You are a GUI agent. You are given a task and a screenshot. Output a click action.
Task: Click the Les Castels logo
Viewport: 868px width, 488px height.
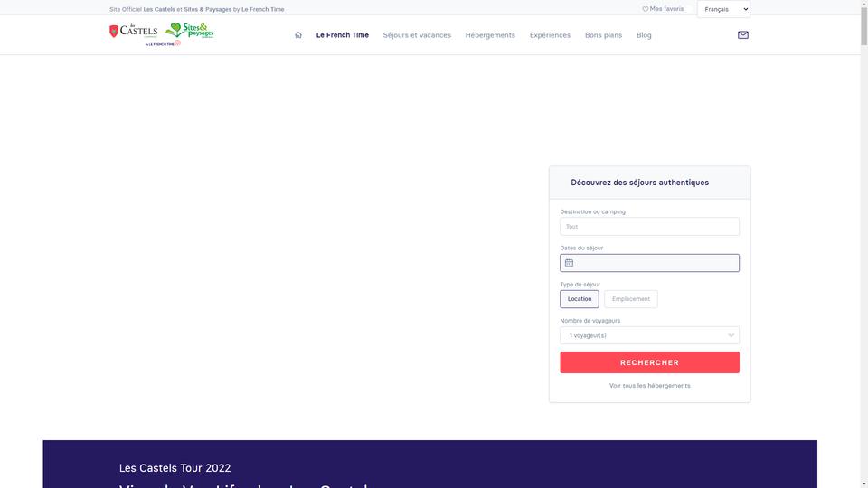134,31
